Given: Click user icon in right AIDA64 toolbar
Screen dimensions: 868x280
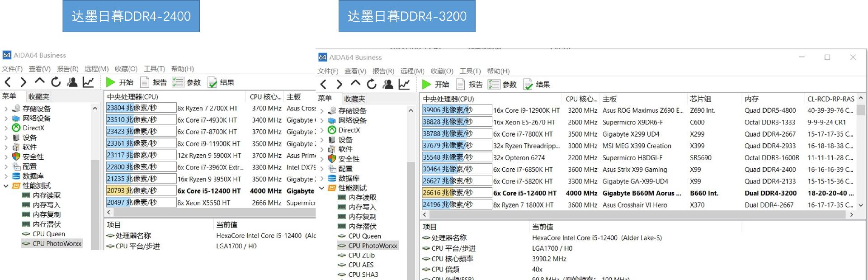Looking at the screenshot, I should point(388,84).
